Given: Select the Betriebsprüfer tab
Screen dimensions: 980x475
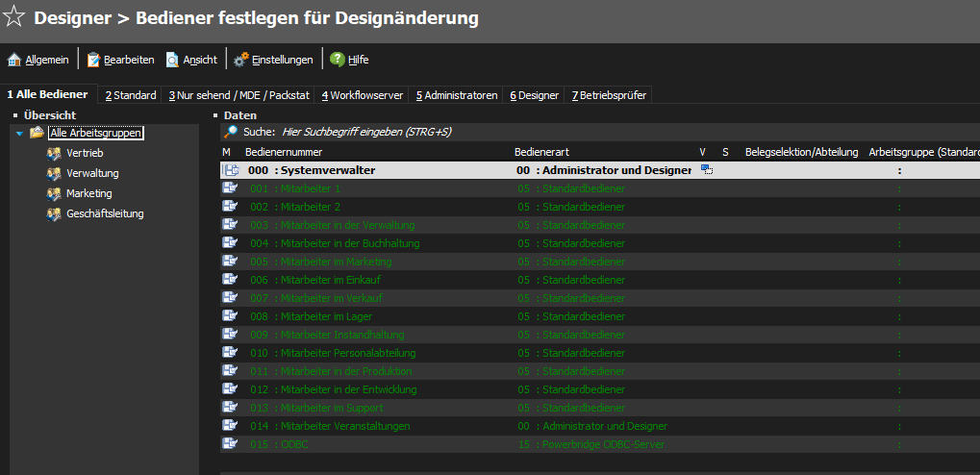Looking at the screenshot, I should (x=609, y=95).
